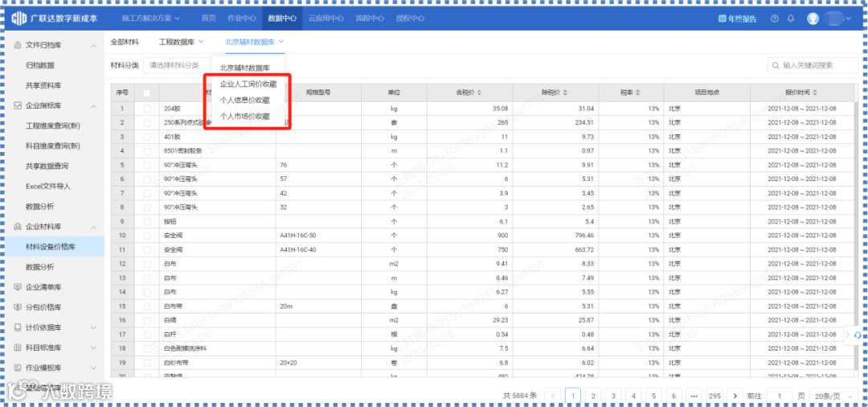Expand the 作业模板库 section chevron
The width and height of the screenshot is (868, 407).
pyautogui.click(x=93, y=367)
